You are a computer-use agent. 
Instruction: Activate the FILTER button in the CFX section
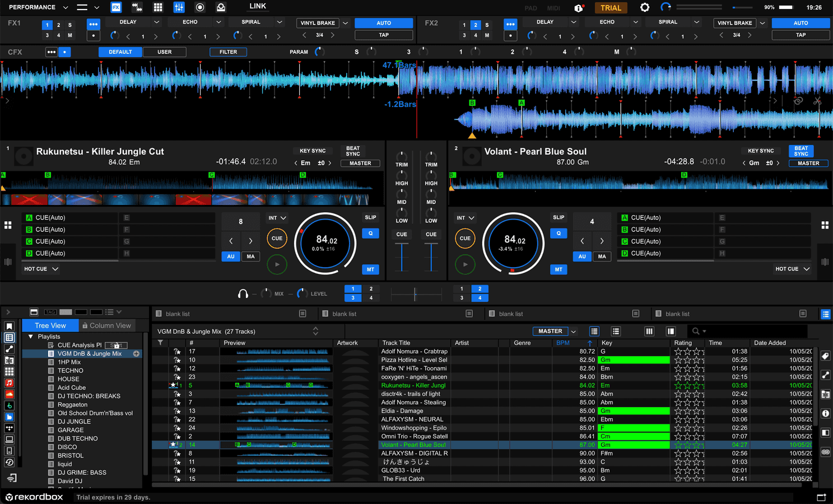(228, 52)
